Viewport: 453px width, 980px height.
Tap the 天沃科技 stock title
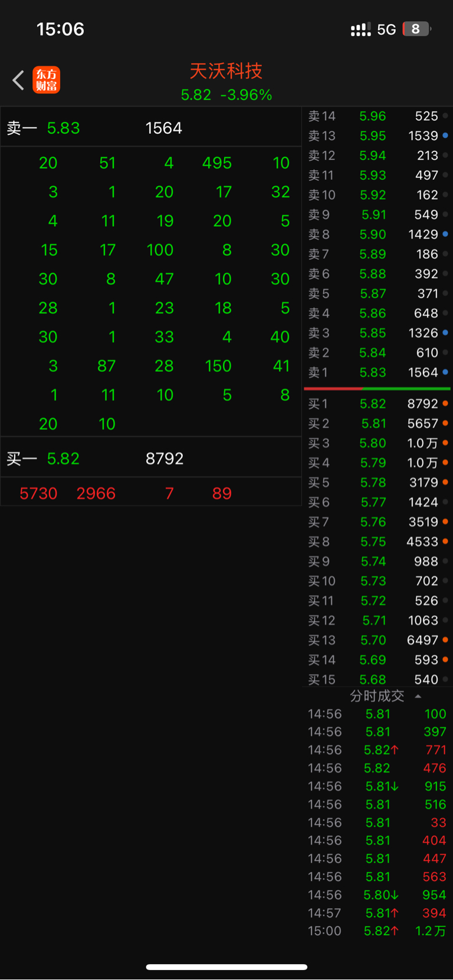226,71
